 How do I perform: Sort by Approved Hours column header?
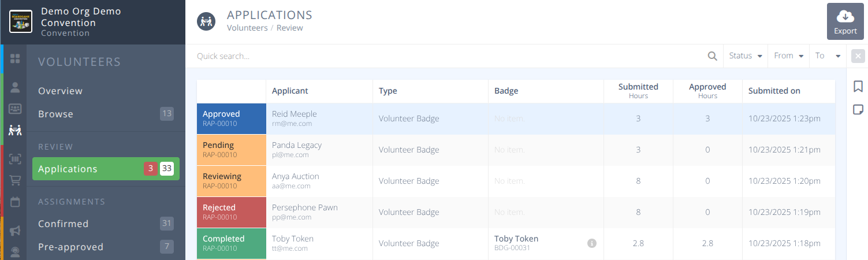coord(707,91)
